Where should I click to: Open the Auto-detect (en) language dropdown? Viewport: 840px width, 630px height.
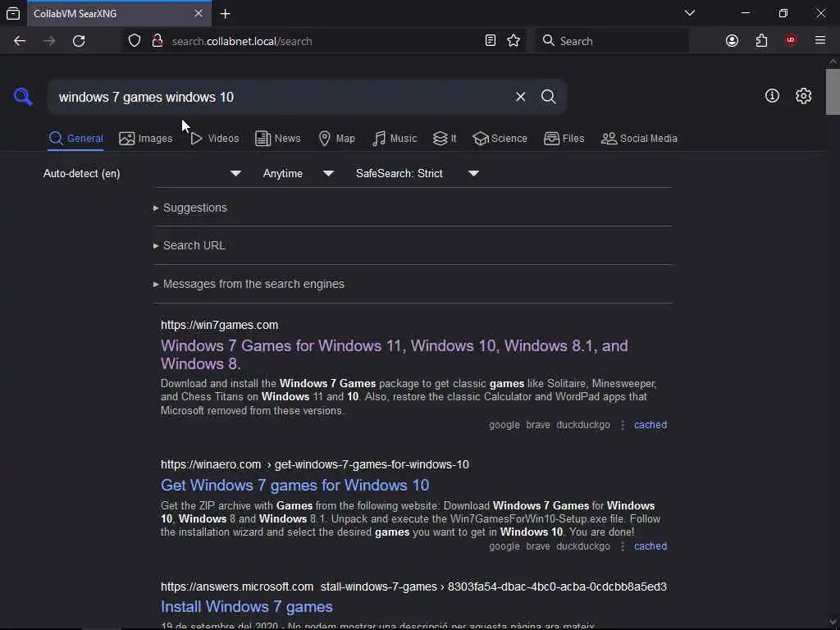(142, 174)
